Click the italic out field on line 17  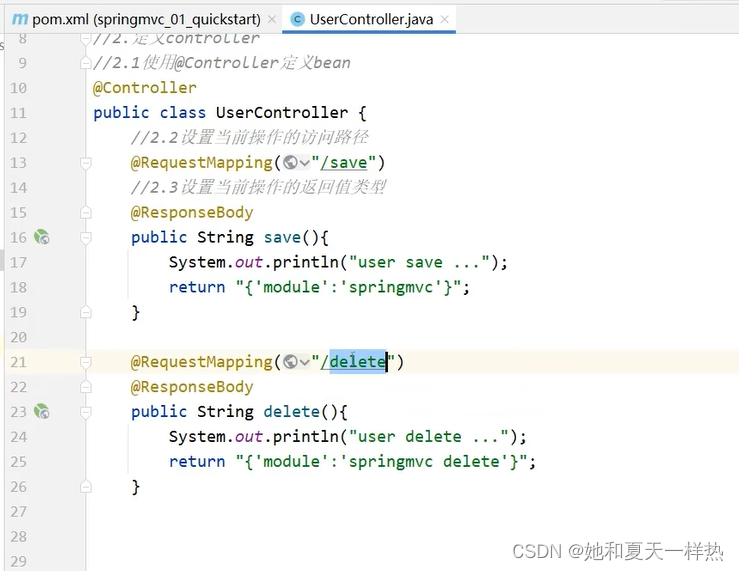click(249, 262)
